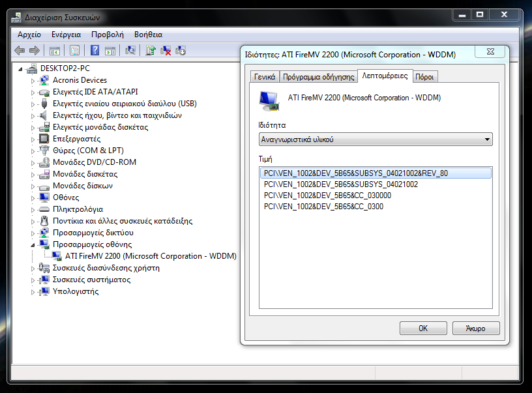Uninstall device icon with red X
The image size is (532, 393).
pyautogui.click(x=166, y=51)
